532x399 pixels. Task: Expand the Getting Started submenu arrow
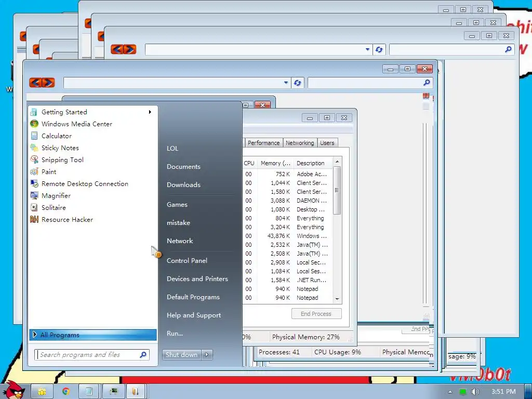(150, 112)
